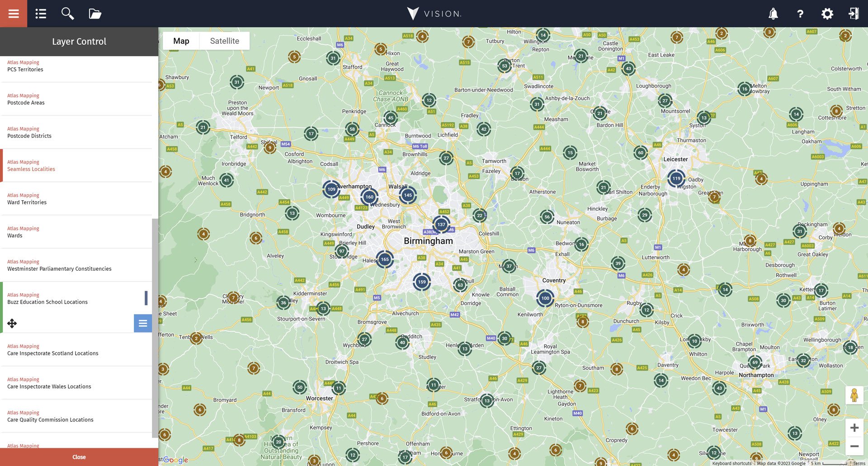The image size is (868, 466).
Task: Select the Map tab
Action: [x=181, y=41]
